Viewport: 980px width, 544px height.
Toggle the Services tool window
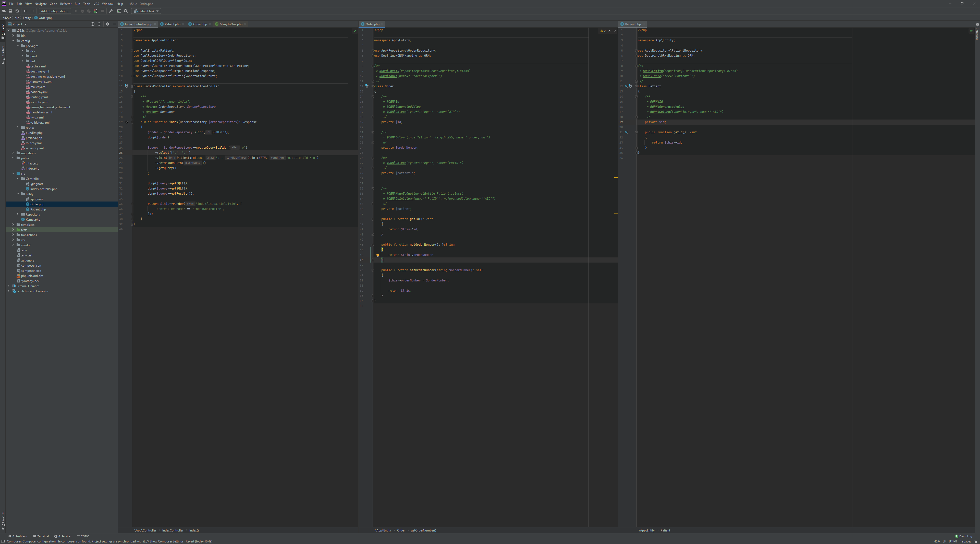(63, 536)
